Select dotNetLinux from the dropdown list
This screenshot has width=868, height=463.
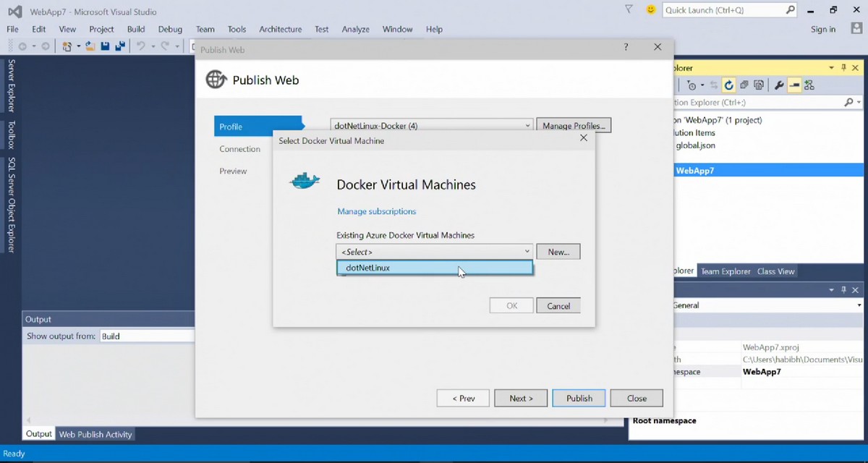pyautogui.click(x=435, y=268)
